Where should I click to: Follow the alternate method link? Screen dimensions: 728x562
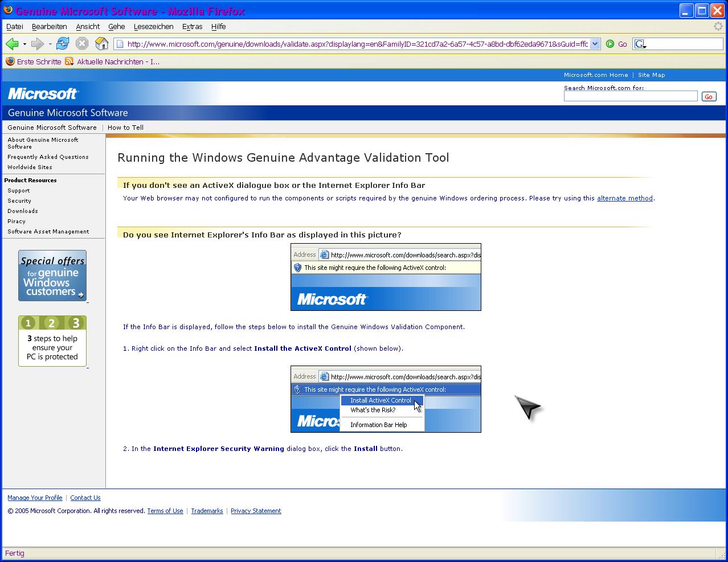coord(624,198)
